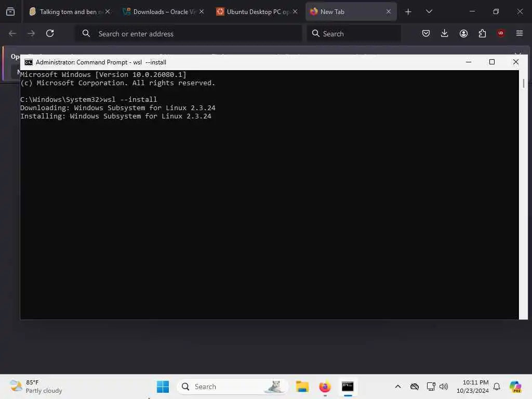Close the Downloads – Oracle tab
The image size is (532, 399).
coord(201,11)
